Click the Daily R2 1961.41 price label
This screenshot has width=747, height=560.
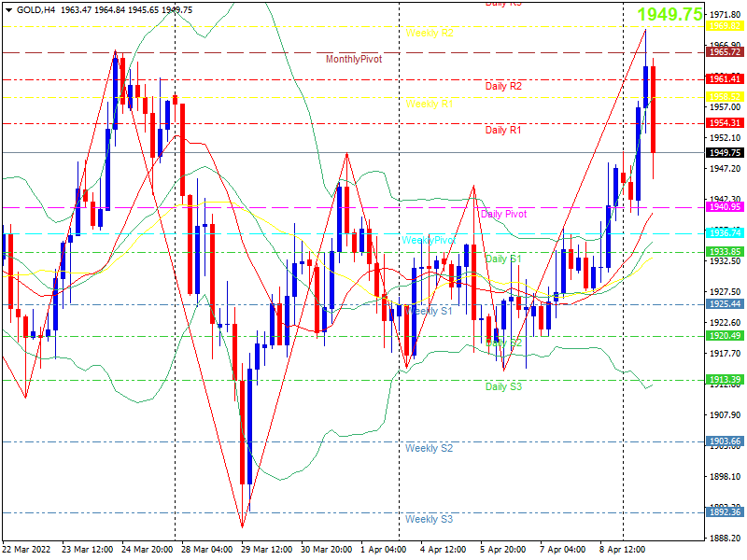coord(725,79)
